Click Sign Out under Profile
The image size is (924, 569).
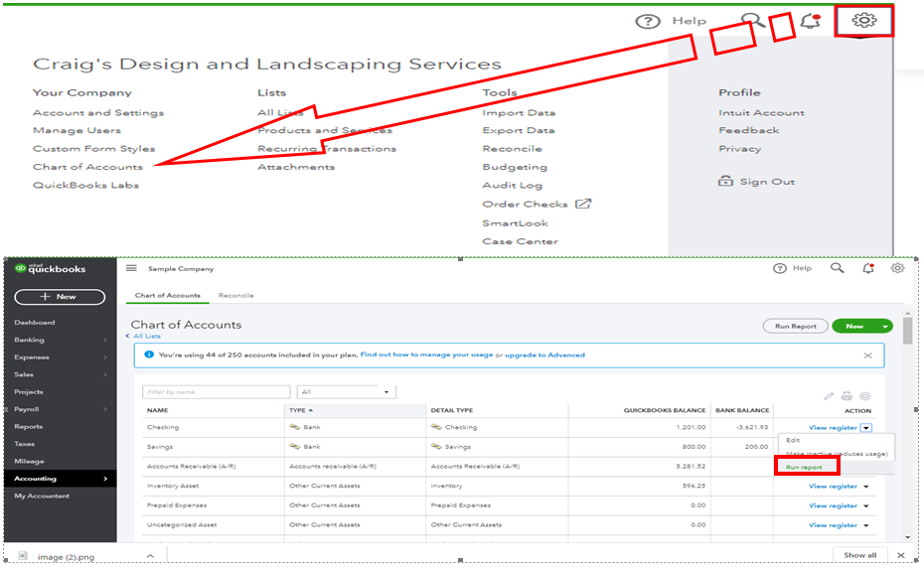pyautogui.click(x=767, y=182)
